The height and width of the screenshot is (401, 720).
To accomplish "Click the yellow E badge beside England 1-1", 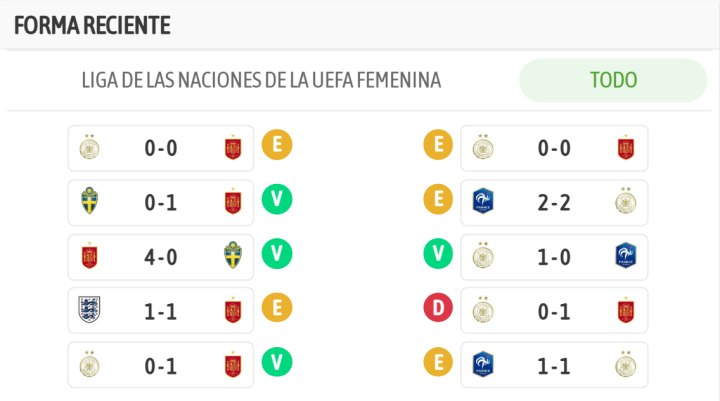I will (x=277, y=309).
